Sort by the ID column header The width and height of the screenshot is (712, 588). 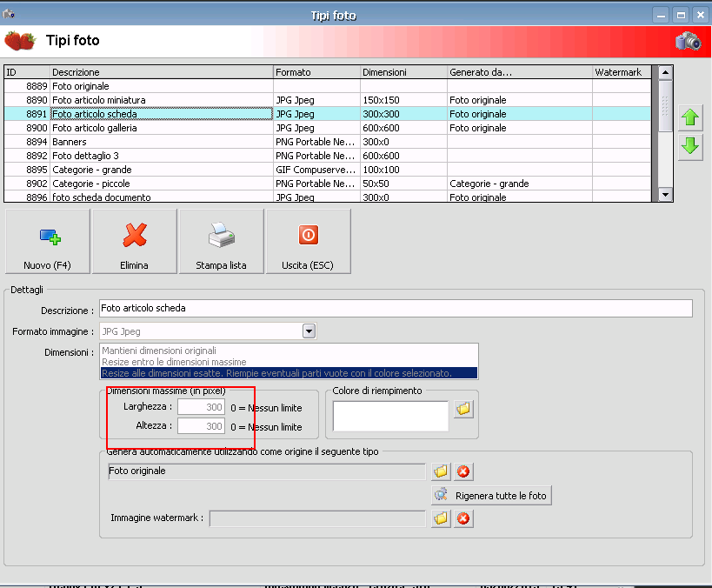[27, 72]
